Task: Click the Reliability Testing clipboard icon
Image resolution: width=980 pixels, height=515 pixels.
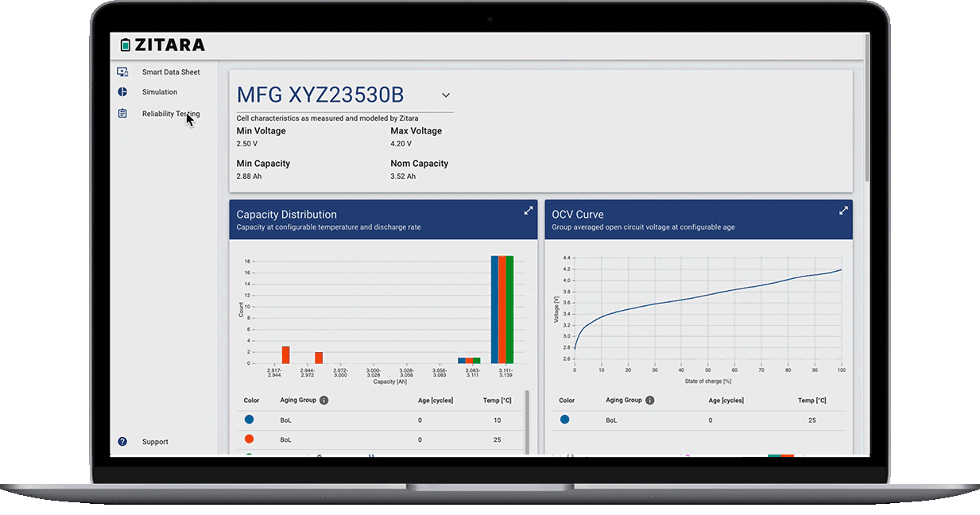Action: click(122, 114)
